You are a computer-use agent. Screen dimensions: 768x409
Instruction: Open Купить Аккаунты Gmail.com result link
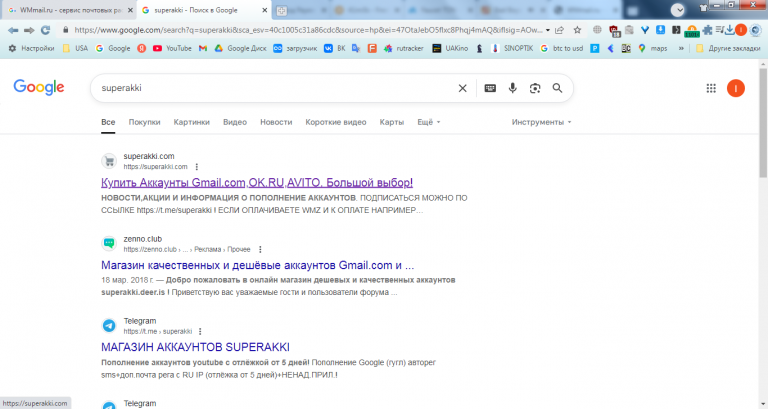pos(257,183)
